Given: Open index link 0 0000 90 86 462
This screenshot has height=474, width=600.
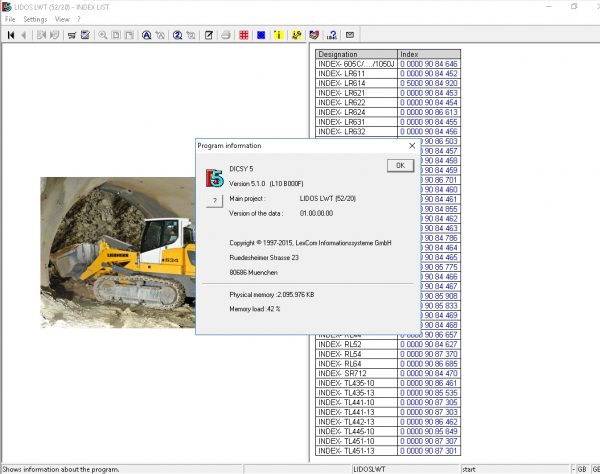Looking at the screenshot, I should pyautogui.click(x=429, y=422).
